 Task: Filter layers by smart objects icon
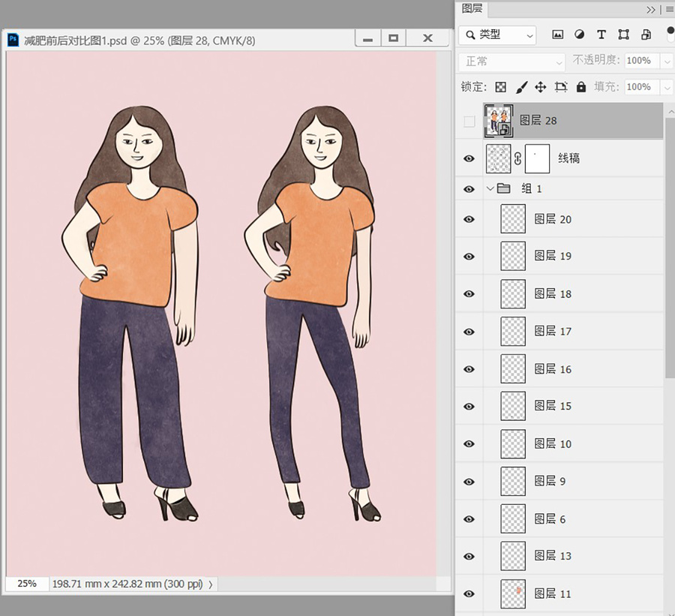(x=646, y=35)
